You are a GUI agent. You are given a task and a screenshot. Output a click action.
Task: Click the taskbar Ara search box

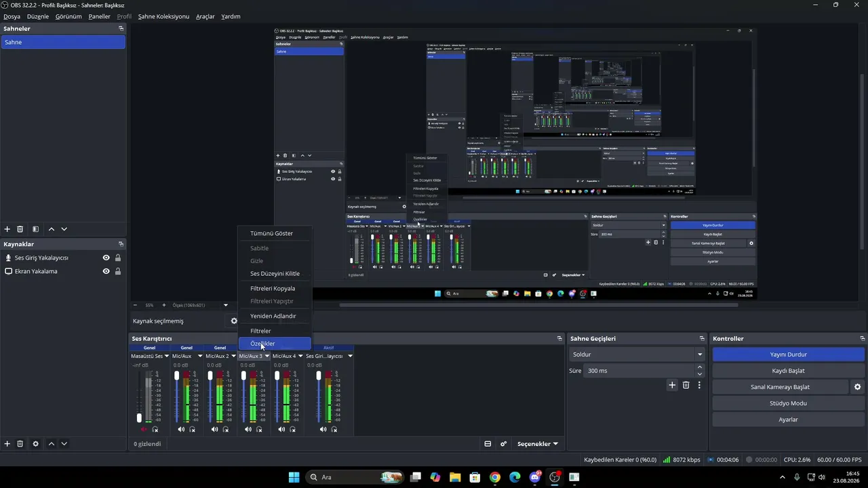click(353, 477)
